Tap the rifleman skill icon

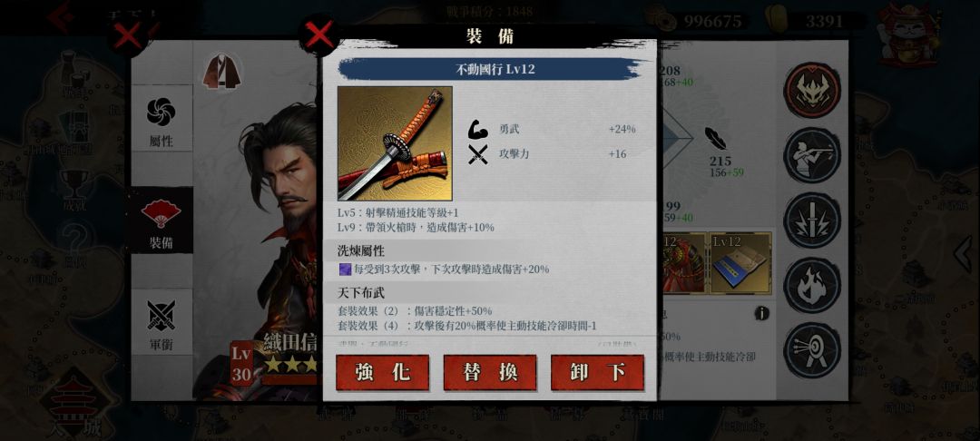click(812, 155)
